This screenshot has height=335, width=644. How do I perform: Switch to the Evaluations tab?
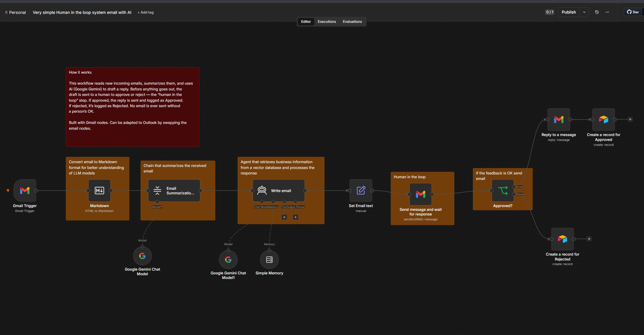coord(352,22)
